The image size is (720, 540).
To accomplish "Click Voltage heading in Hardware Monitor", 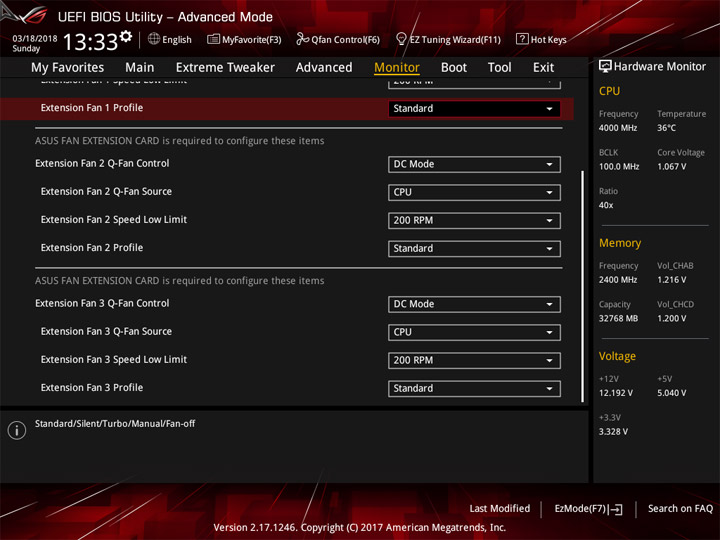I will tap(617, 356).
